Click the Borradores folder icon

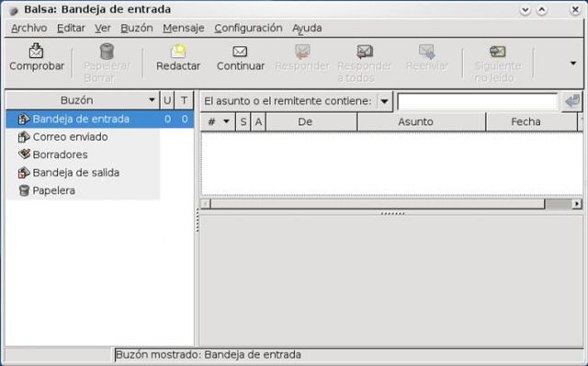[x=24, y=154]
